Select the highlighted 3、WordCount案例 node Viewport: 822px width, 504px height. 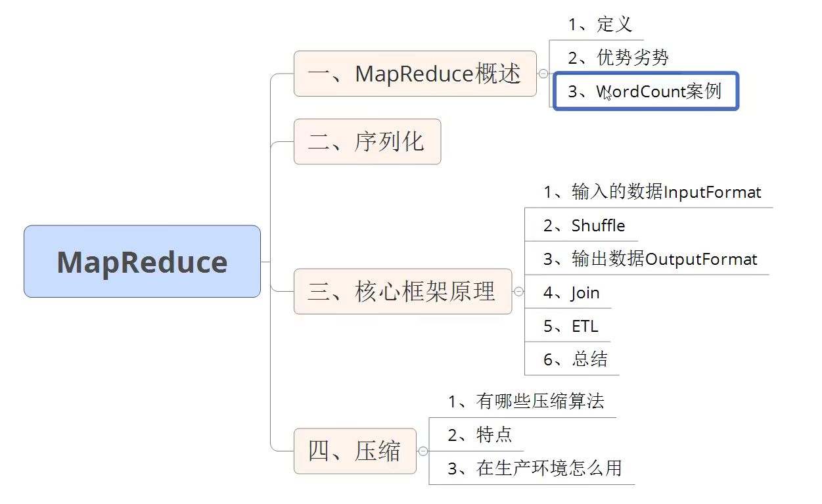645,91
